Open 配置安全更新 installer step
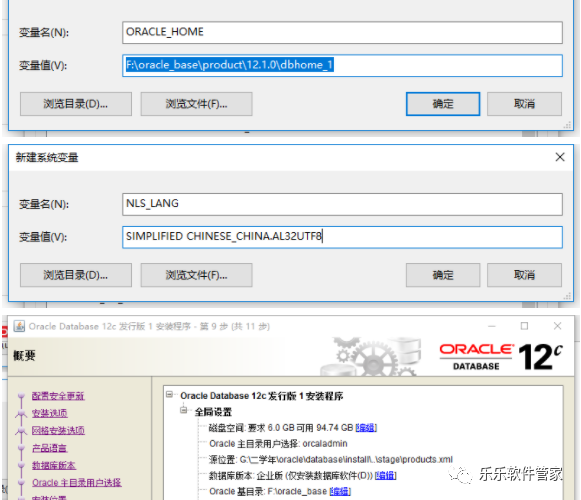Viewport: 581px width, 500px height. pyautogui.click(x=58, y=396)
